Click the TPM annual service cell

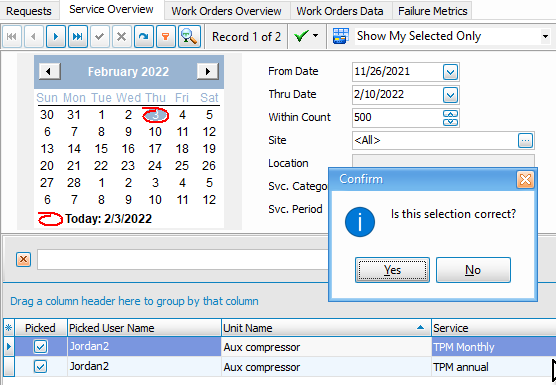[494, 367]
